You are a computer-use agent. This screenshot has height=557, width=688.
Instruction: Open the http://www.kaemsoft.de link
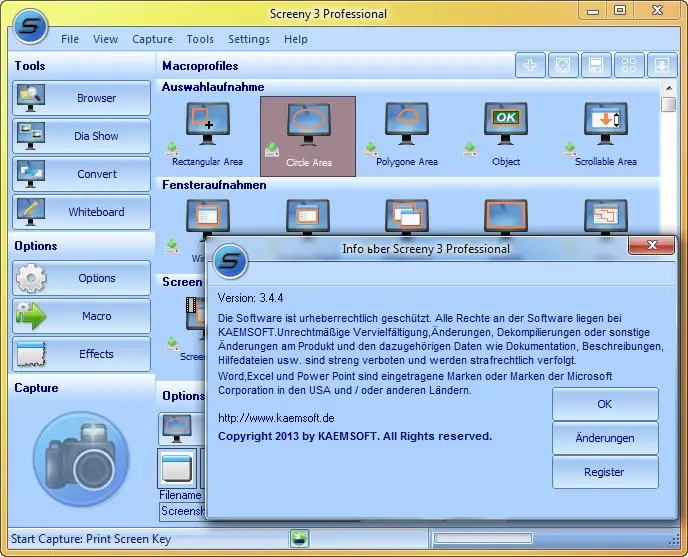(x=276, y=418)
